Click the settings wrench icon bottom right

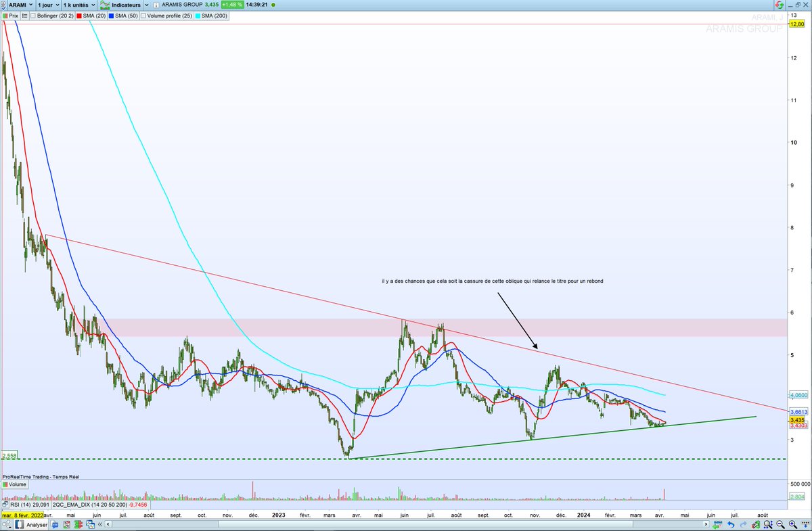tap(756, 524)
